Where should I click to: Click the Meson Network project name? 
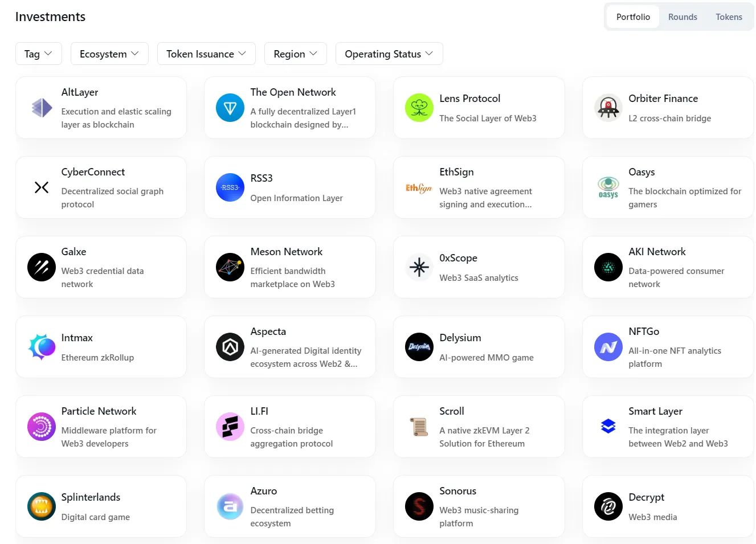[286, 252]
